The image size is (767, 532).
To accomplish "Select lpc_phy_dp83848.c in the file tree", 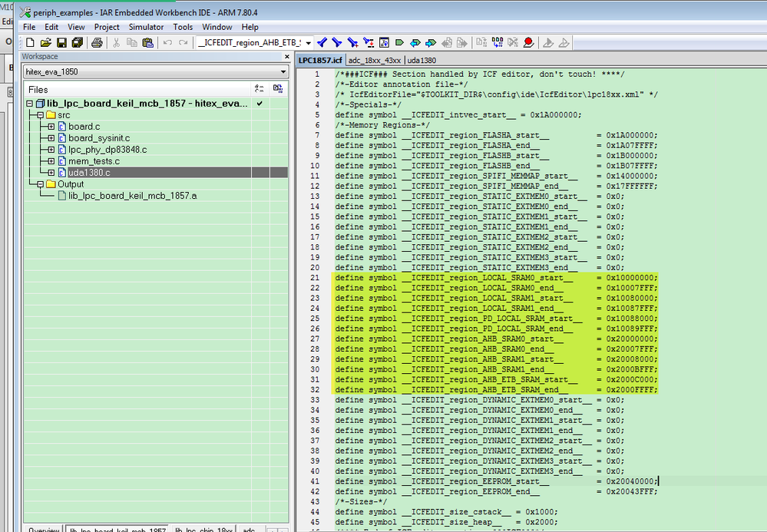I will [x=107, y=150].
